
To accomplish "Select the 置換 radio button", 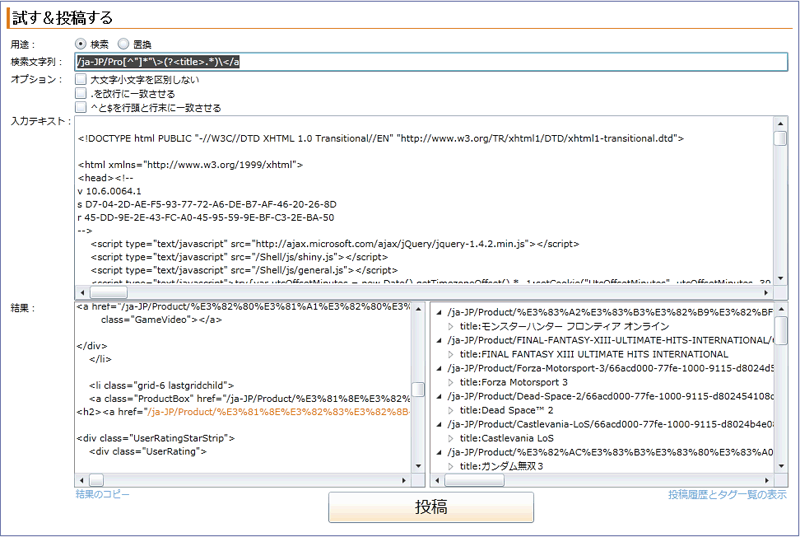I will click(x=123, y=44).
